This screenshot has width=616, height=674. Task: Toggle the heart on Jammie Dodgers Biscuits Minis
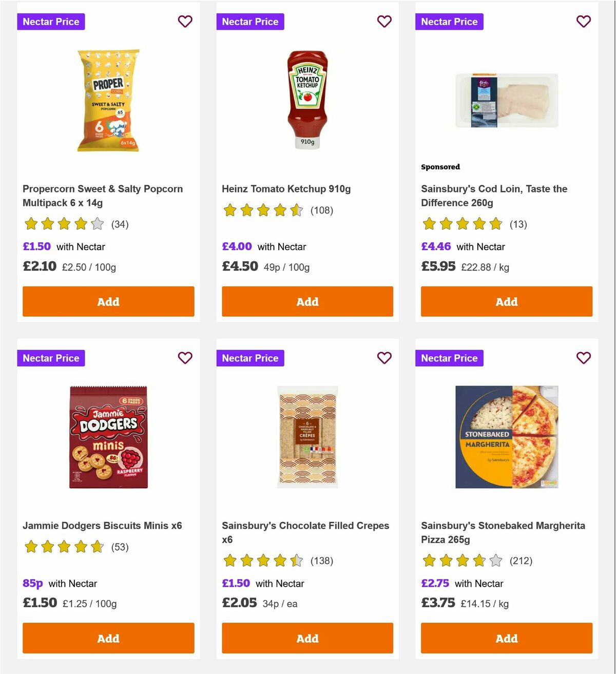click(185, 358)
